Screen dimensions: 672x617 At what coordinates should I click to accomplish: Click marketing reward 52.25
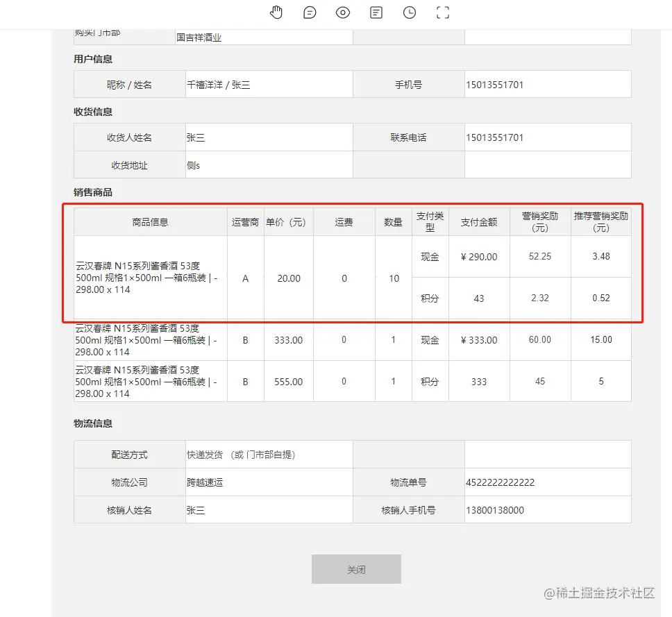click(540, 256)
